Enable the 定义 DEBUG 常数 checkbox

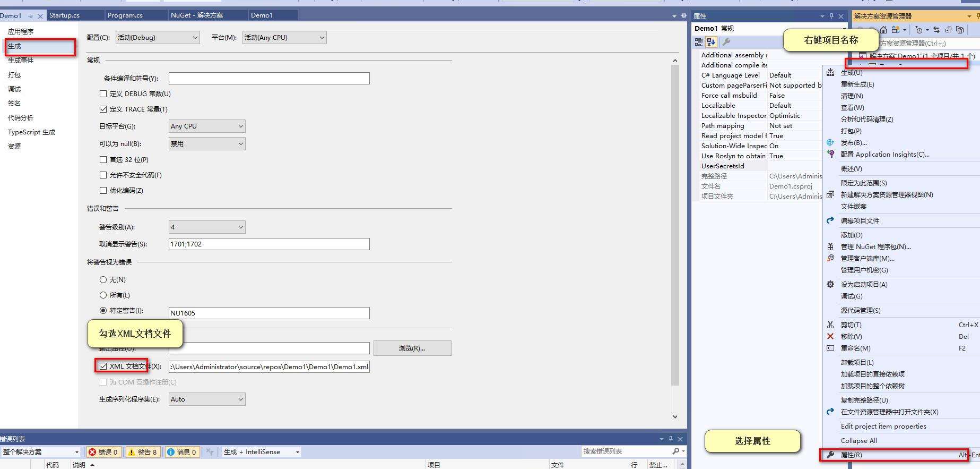coord(103,94)
